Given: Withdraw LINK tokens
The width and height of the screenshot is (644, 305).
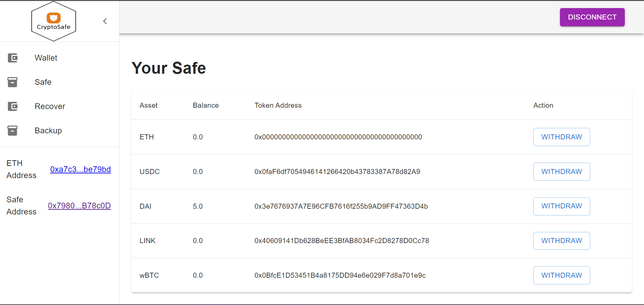Looking at the screenshot, I should (561, 240).
